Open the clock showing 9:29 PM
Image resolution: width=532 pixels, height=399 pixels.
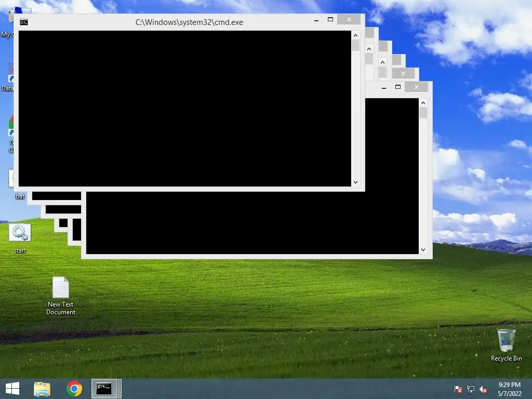pos(509,389)
